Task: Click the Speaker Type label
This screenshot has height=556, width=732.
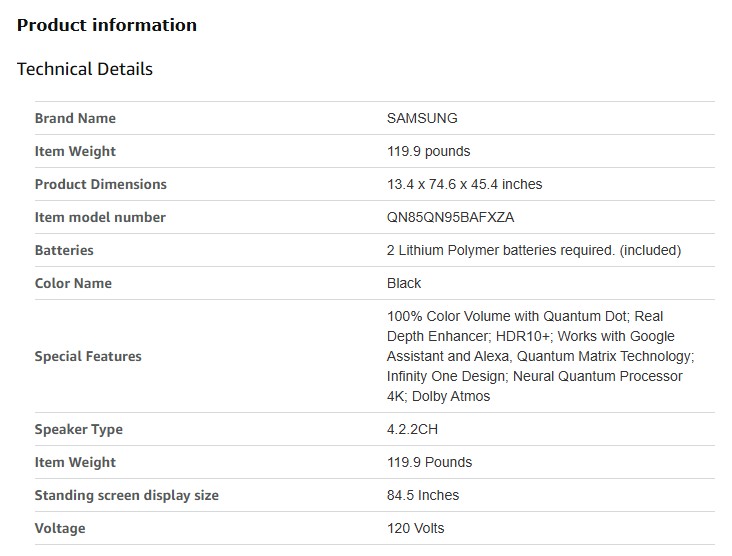Action: 79,429
